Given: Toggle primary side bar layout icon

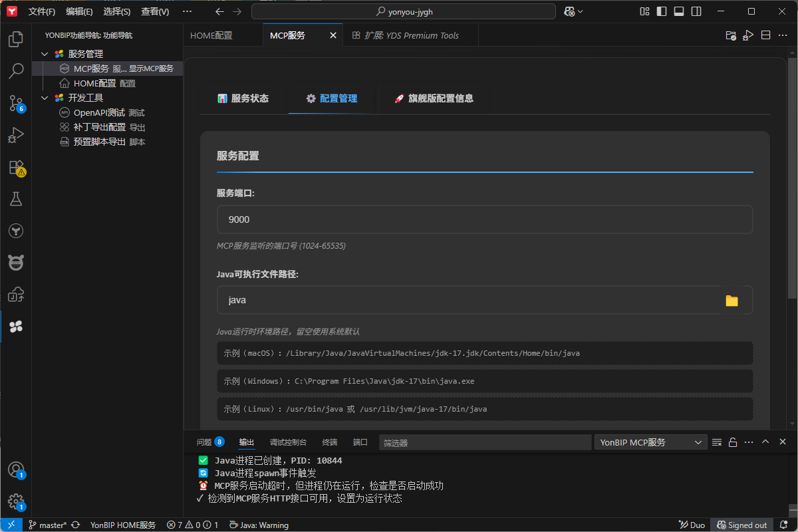Looking at the screenshot, I should click(x=661, y=11).
